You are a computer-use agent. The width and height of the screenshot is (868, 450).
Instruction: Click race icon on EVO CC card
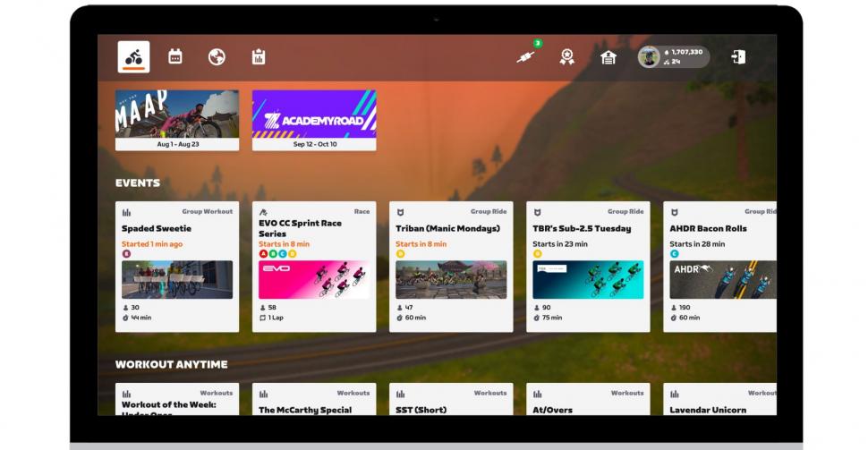pyautogui.click(x=263, y=212)
